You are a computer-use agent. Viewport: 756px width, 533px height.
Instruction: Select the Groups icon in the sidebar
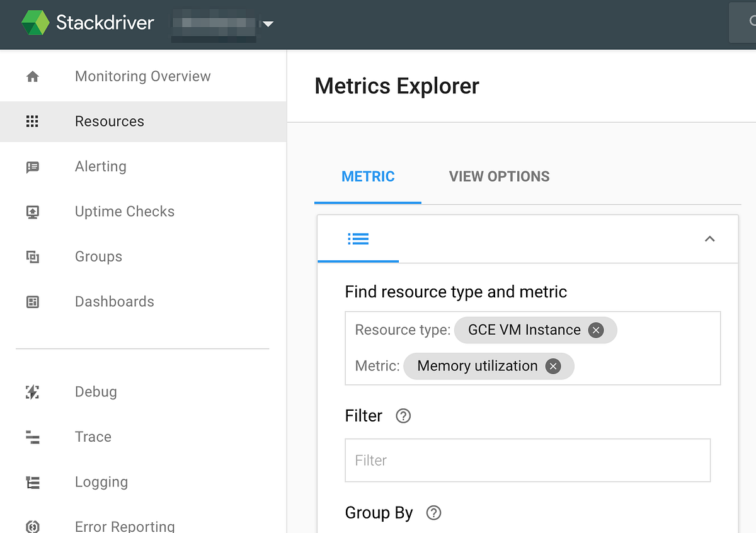32,256
